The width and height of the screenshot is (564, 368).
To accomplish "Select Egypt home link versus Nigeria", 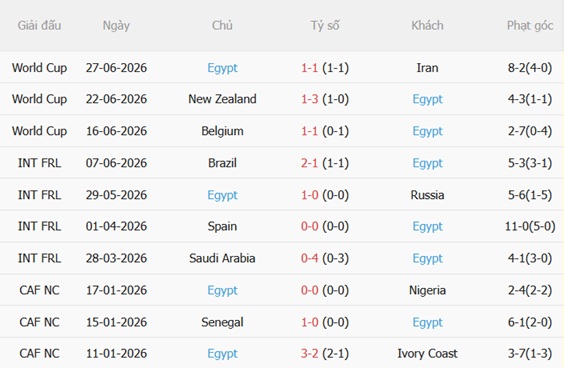I will point(222,291).
